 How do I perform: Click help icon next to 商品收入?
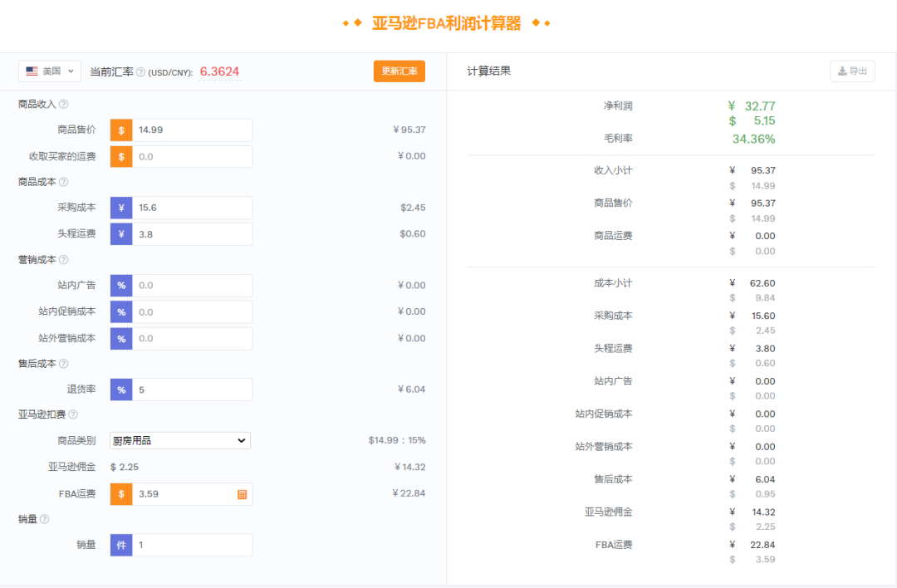coord(63,104)
